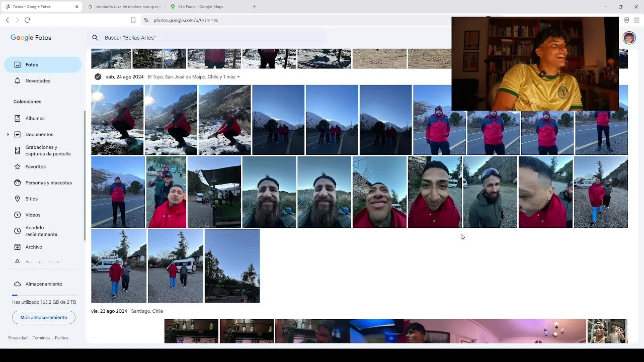
Task: Close the Fotos - Google Fotos tab
Action: click(76, 7)
